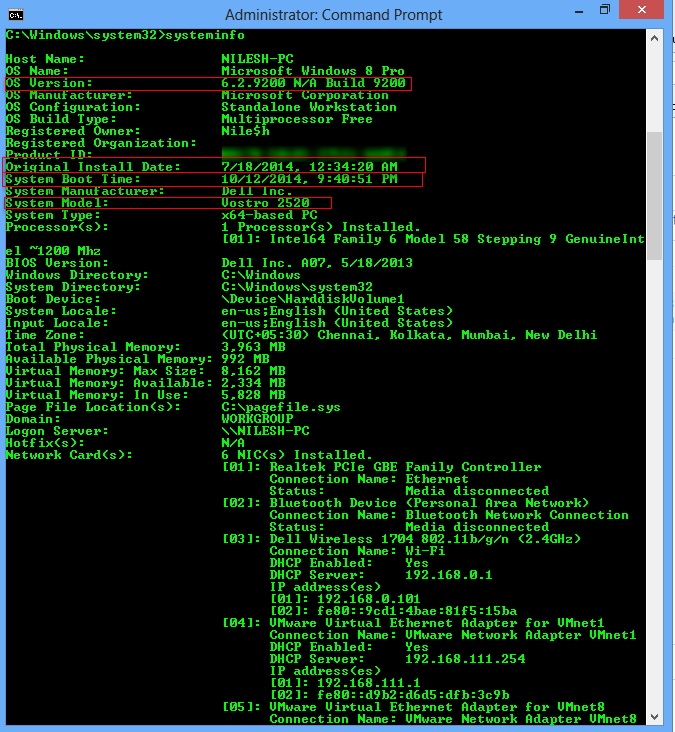Click boot time '10/12/2014, 9:40:51 PM'
Viewport: 675px width, 732px height.
[309, 179]
